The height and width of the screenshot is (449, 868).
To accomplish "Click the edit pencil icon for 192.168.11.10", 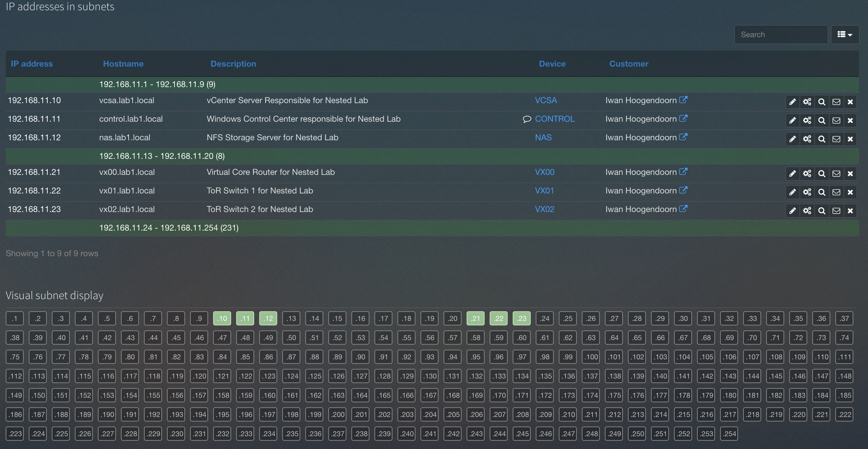I will point(792,102).
